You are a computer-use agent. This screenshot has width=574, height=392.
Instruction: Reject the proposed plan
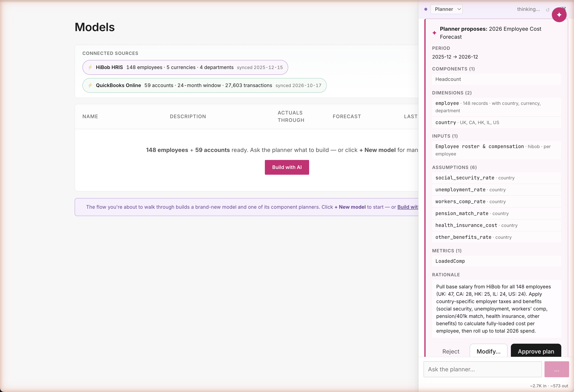pos(451,351)
